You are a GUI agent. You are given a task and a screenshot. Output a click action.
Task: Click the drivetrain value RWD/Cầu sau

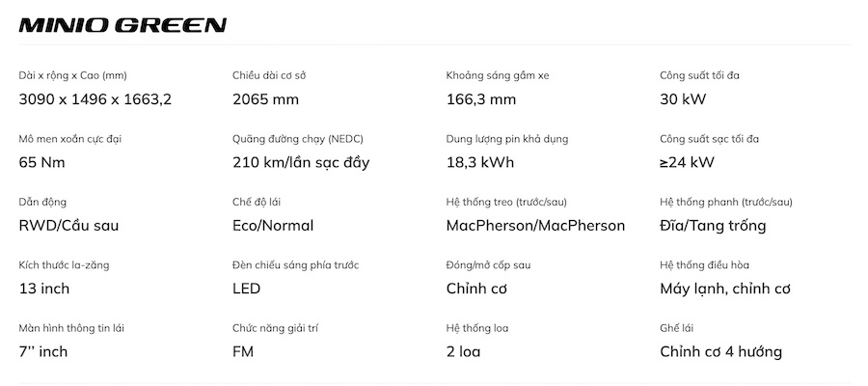[x=68, y=226]
